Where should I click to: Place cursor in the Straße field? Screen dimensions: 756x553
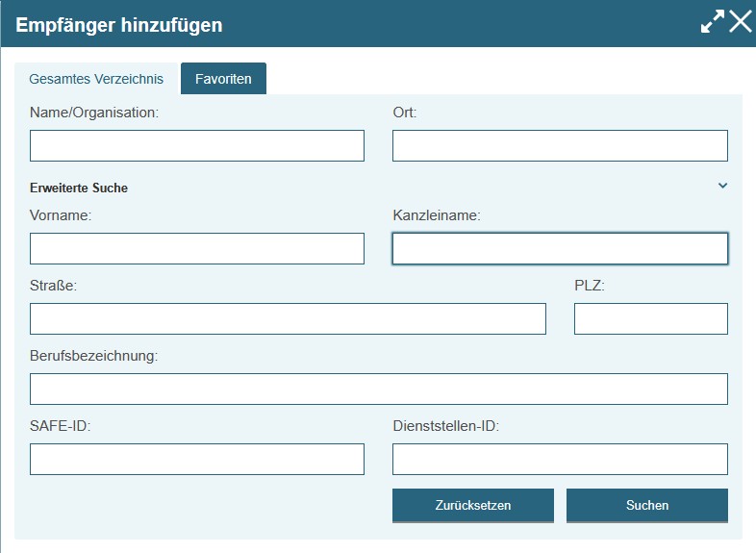[288, 318]
